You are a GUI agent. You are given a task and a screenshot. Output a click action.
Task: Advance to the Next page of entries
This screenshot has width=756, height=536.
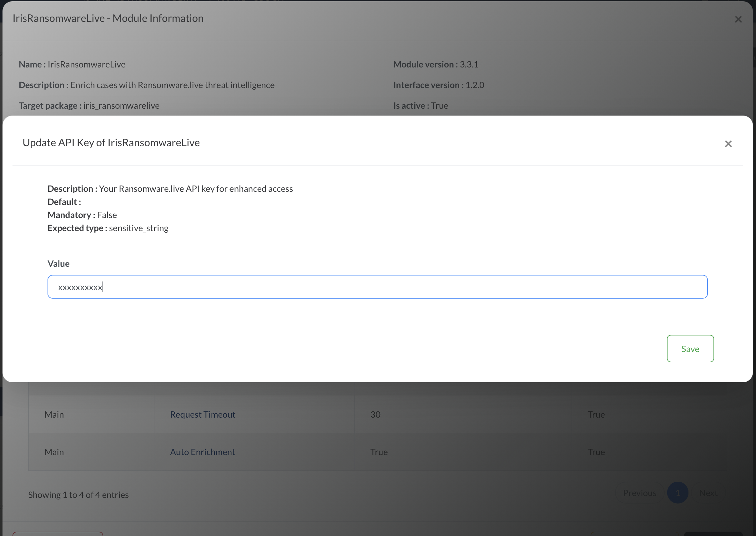click(x=708, y=493)
